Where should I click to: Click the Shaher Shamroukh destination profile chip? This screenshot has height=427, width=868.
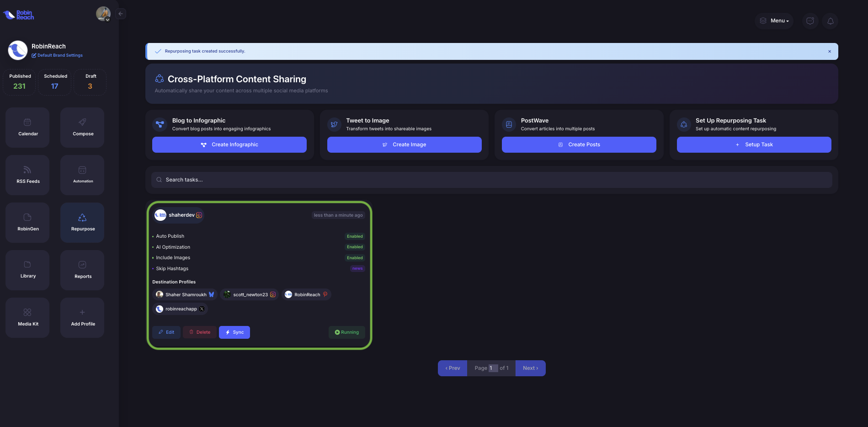(x=185, y=294)
